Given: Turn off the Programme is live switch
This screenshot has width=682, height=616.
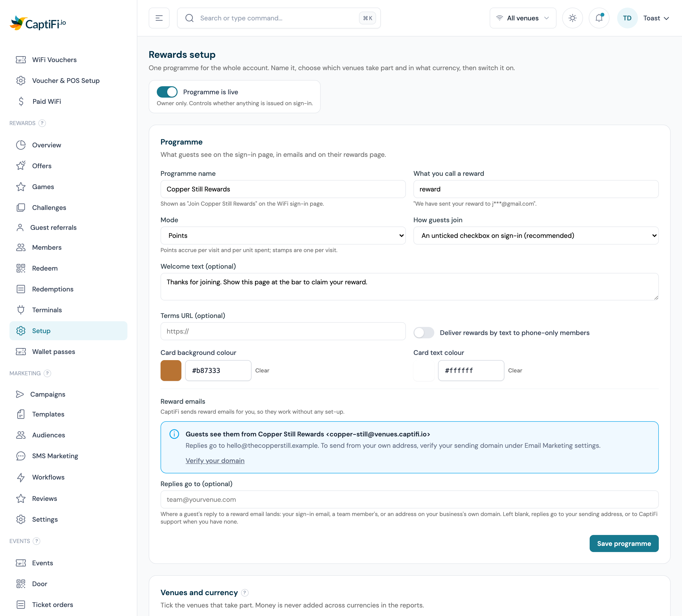Looking at the screenshot, I should [x=167, y=92].
